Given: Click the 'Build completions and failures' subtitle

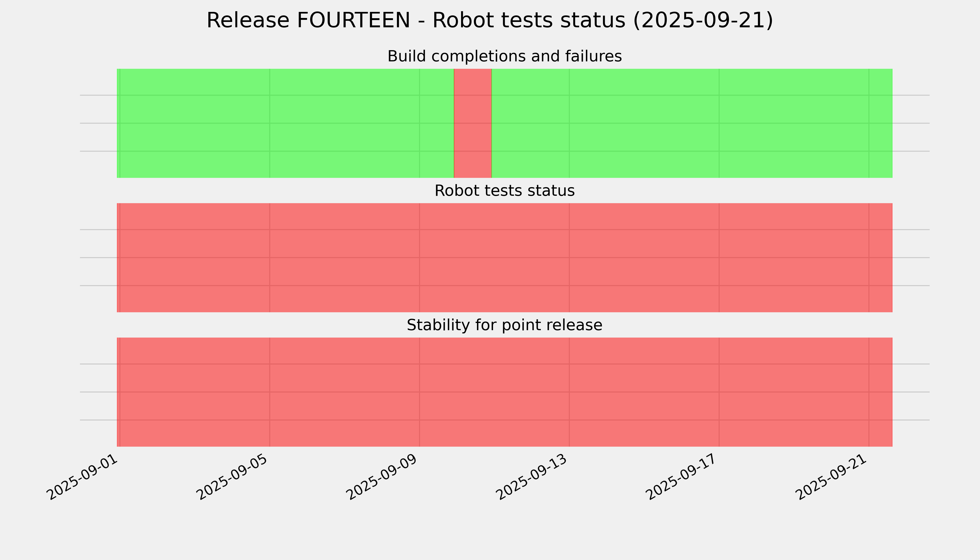Looking at the screenshot, I should click(504, 56).
